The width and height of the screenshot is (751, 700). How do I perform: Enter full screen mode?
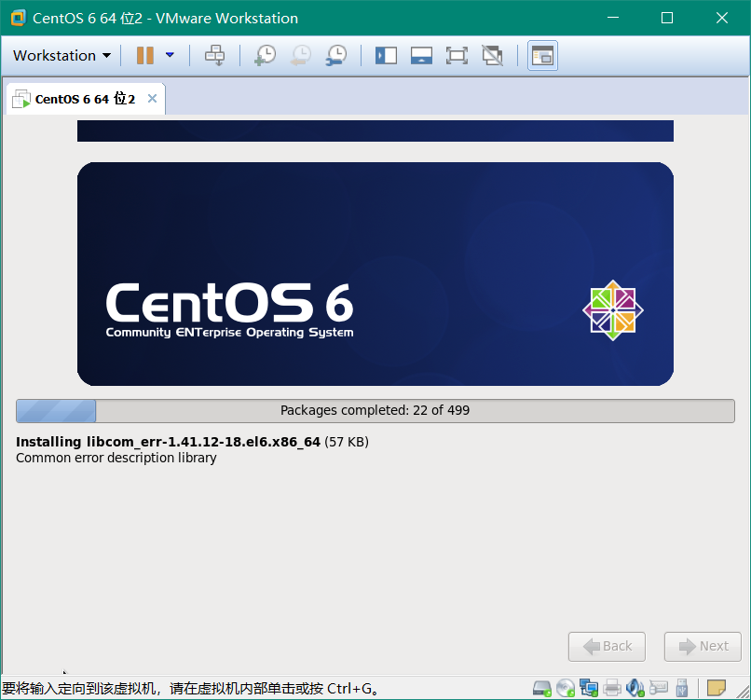pos(457,56)
